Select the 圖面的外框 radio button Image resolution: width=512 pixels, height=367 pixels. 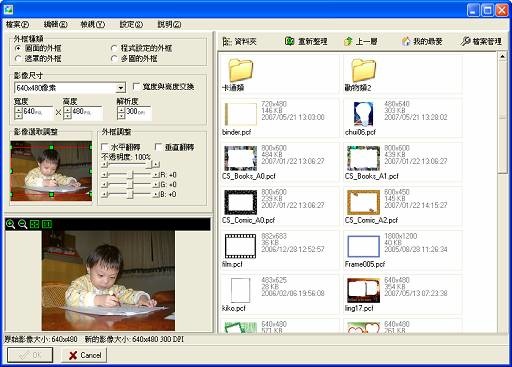18,48
